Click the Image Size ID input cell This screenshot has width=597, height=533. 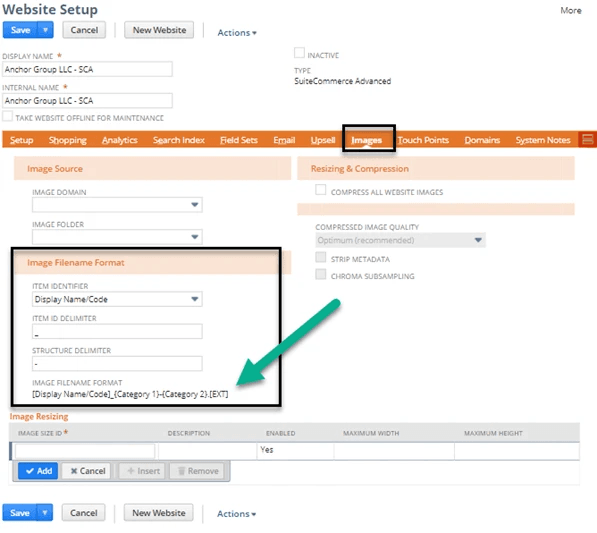pyautogui.click(x=85, y=451)
